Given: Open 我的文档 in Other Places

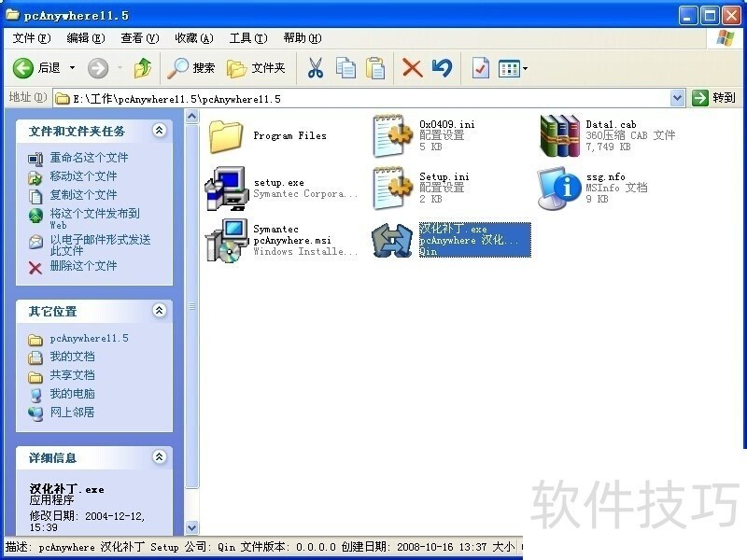Looking at the screenshot, I should 73,357.
